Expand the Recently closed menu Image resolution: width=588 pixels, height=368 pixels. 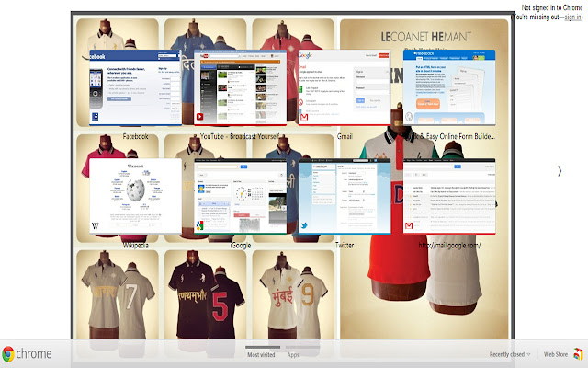tap(510, 354)
